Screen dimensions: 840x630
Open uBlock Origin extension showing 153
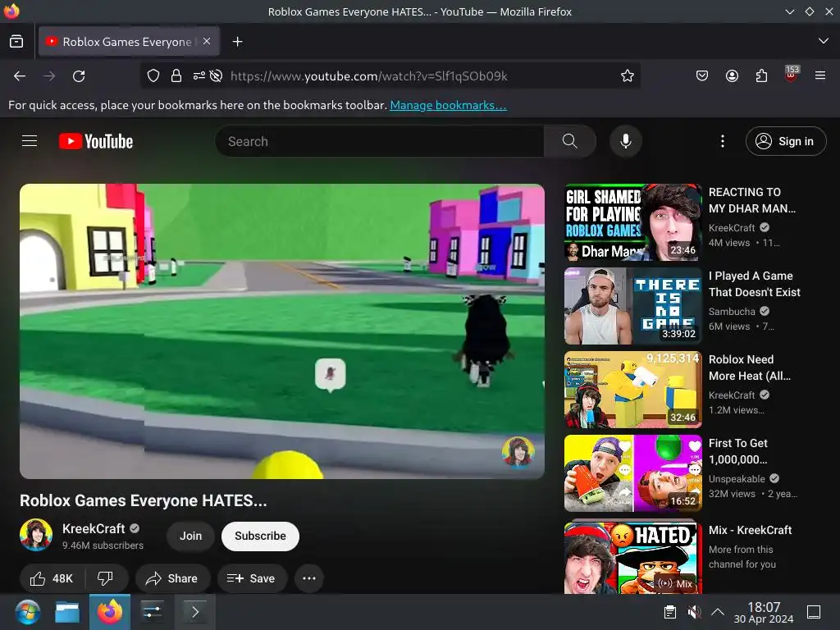point(791,75)
